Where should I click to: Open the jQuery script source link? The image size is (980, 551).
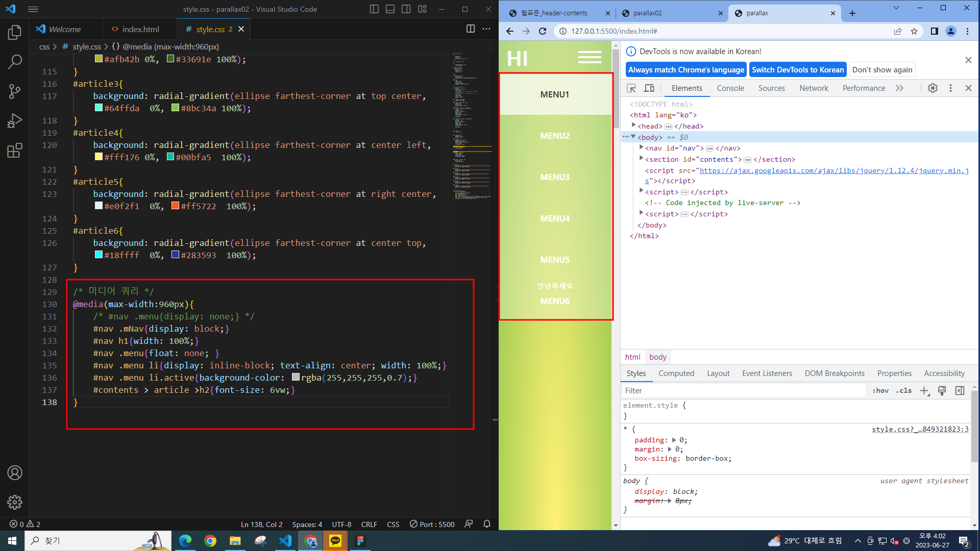834,171
